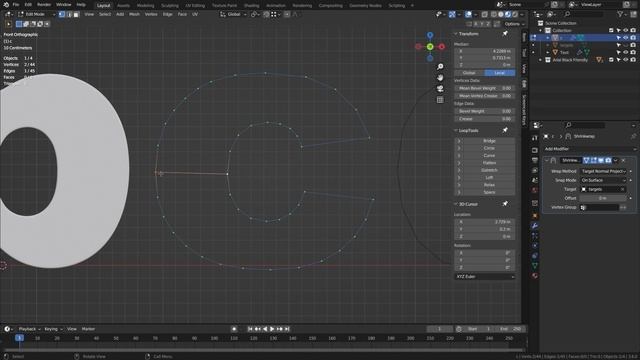Toggle X-ray in viewport header

[484, 14]
